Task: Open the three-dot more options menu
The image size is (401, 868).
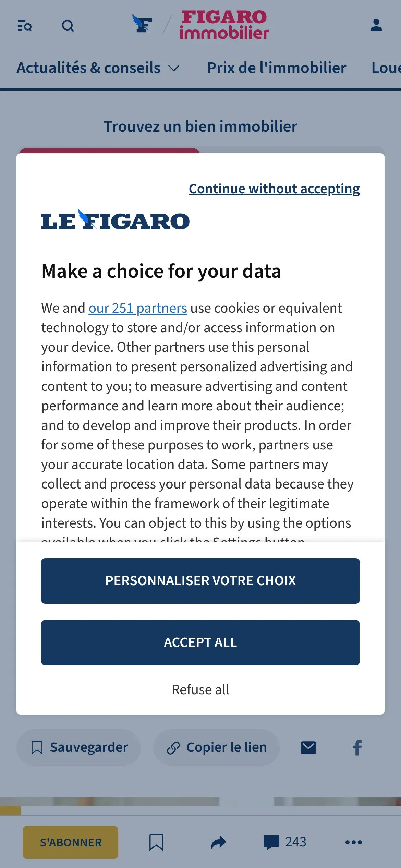Action: click(354, 842)
